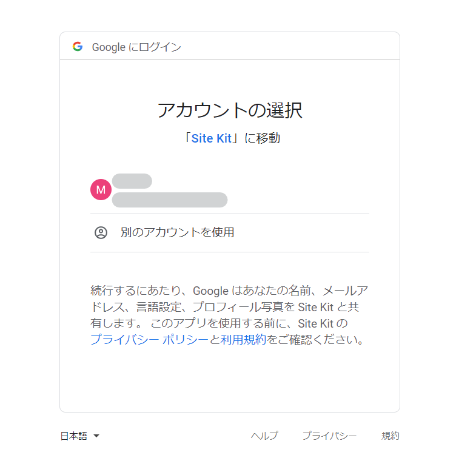Click the Google にログイン header text
476x455 pixels.
coord(136,47)
